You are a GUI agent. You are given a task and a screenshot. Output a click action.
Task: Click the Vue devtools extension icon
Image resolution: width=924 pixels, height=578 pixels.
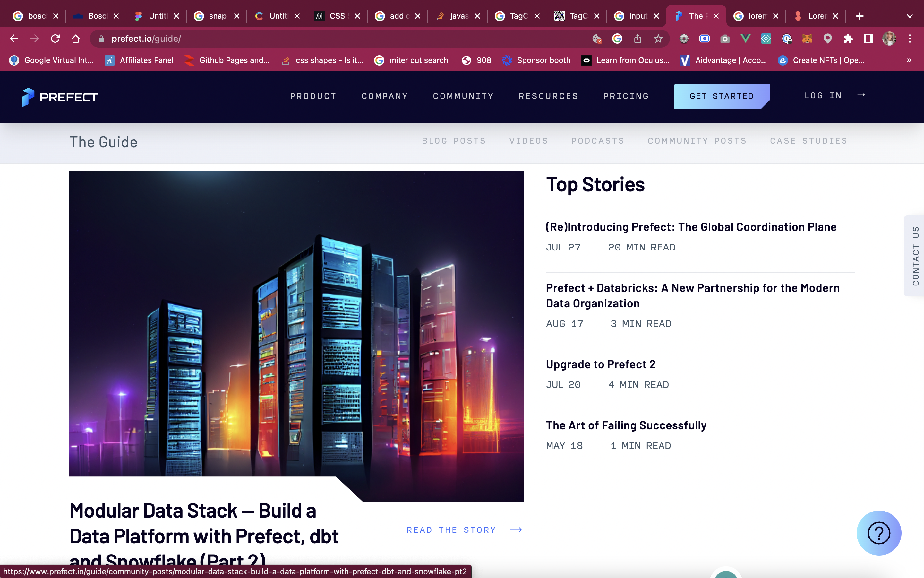point(745,39)
